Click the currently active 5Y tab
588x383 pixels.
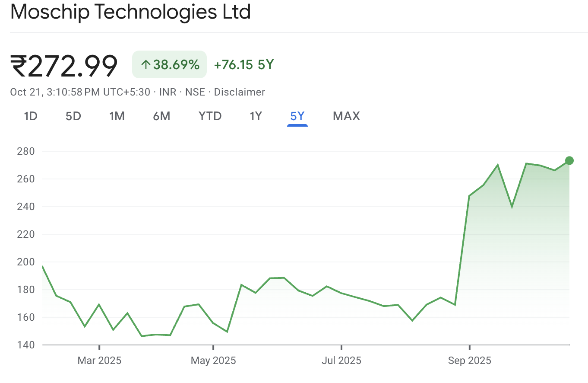297,116
